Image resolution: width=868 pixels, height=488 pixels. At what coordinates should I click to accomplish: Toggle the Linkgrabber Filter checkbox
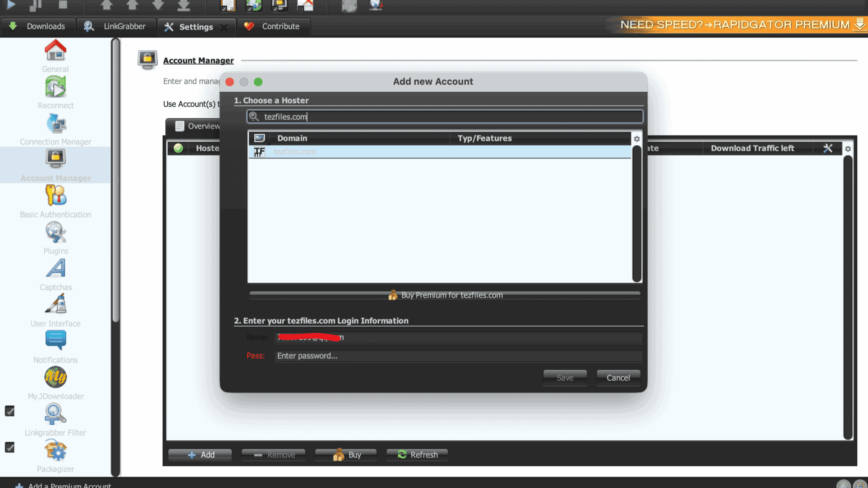click(10, 411)
